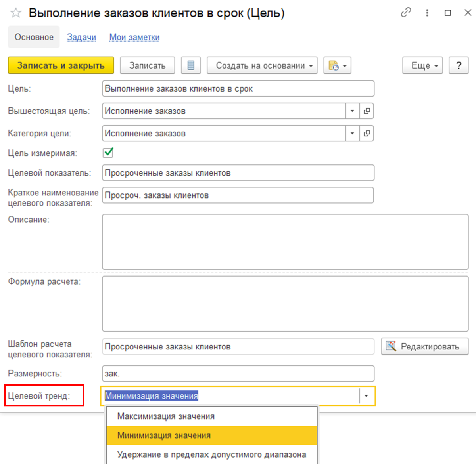Image resolution: width=476 pixels, height=464 pixels.
Task: Copy link to this goal via chain icon
Action: (406, 13)
